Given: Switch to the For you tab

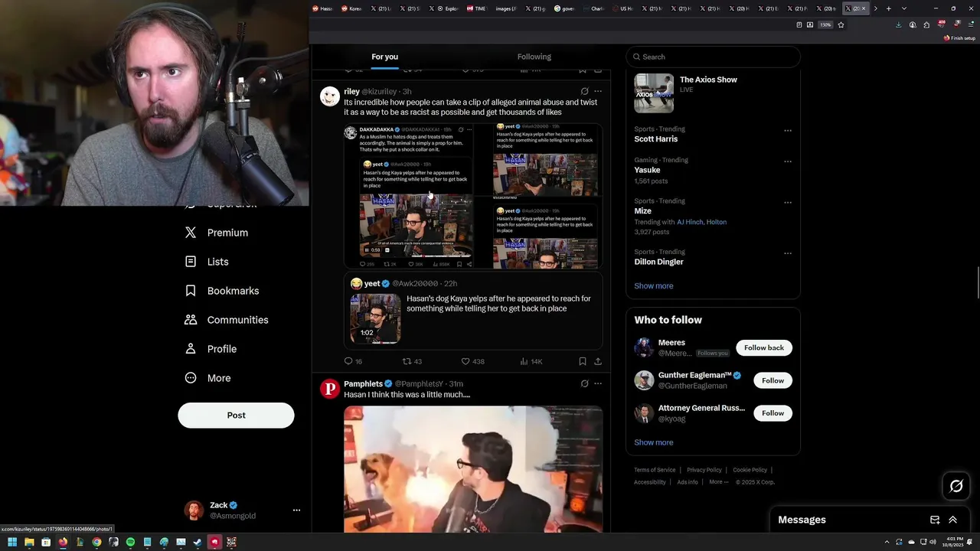Looking at the screenshot, I should 384,57.
